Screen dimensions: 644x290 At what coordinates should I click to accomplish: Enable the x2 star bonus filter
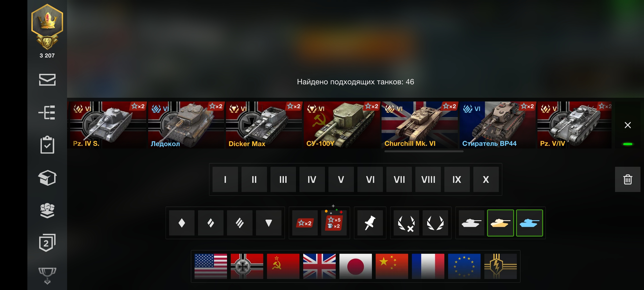click(x=305, y=223)
